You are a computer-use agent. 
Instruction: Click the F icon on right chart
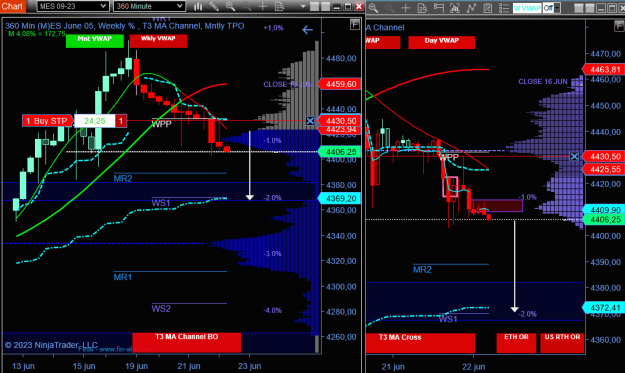[619, 26]
